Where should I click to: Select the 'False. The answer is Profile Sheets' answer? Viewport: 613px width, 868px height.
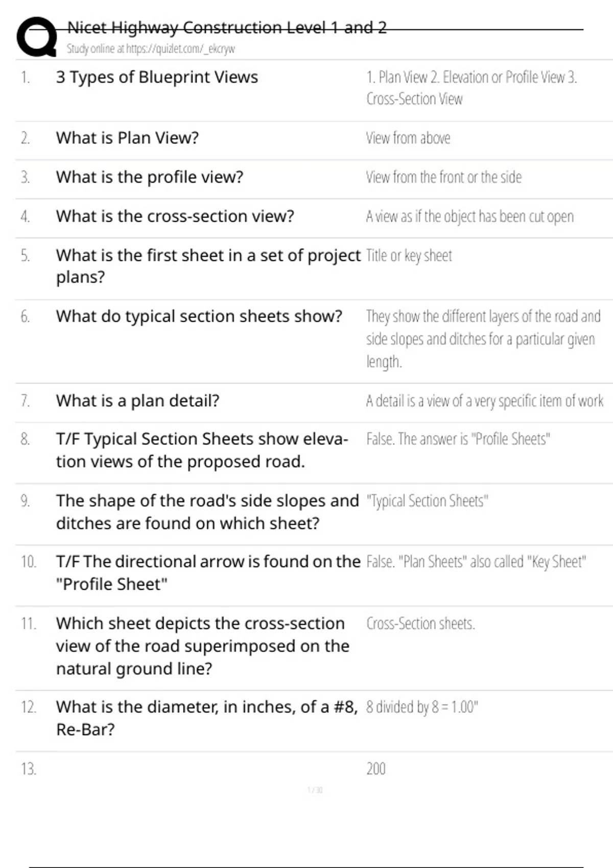pos(458,439)
